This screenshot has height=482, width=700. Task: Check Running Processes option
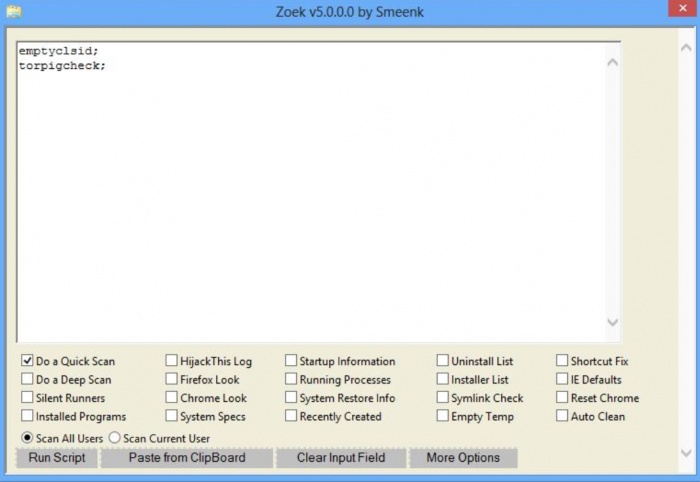point(291,379)
